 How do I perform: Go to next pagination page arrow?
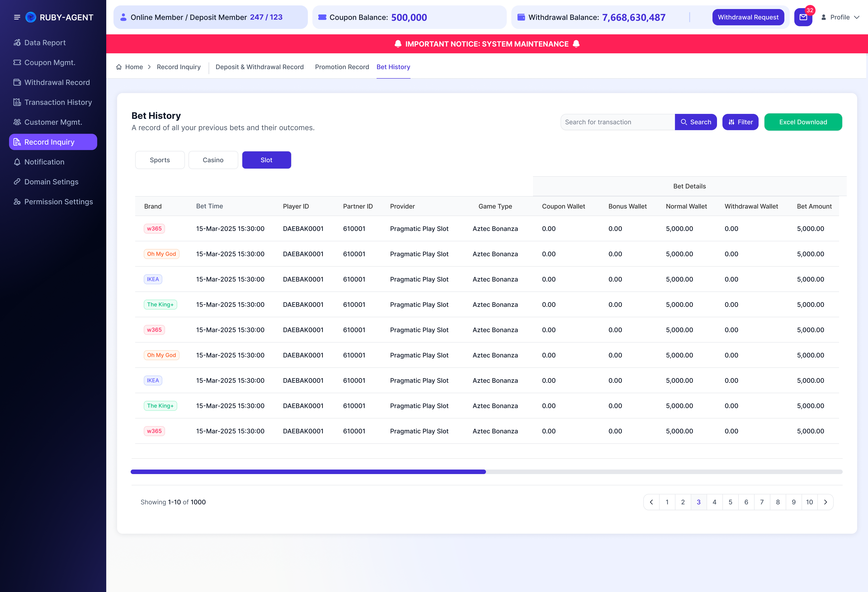click(x=826, y=502)
